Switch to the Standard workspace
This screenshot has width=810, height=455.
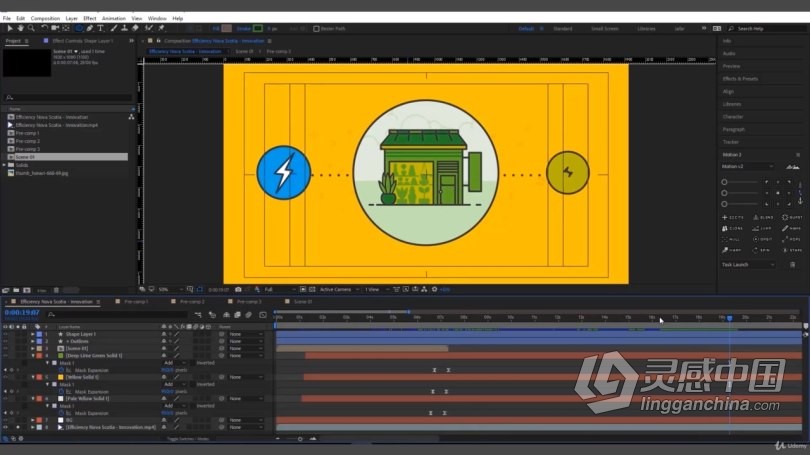[x=563, y=29]
